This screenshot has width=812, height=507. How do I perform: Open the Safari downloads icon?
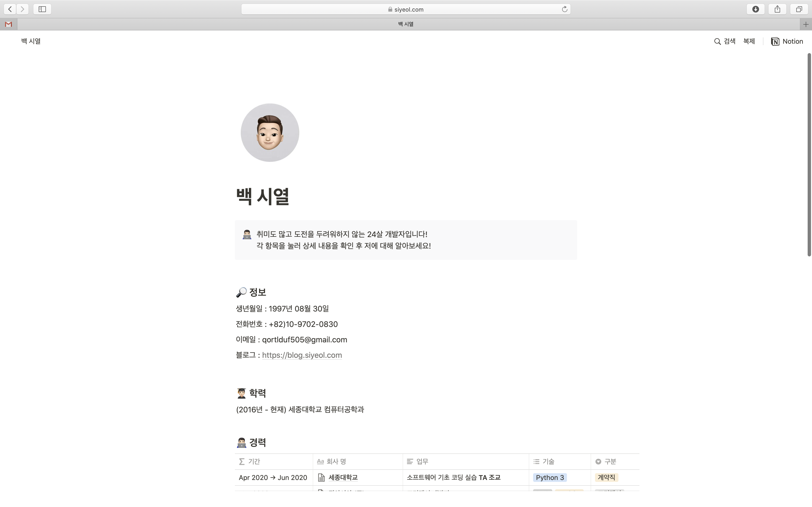pyautogui.click(x=755, y=9)
